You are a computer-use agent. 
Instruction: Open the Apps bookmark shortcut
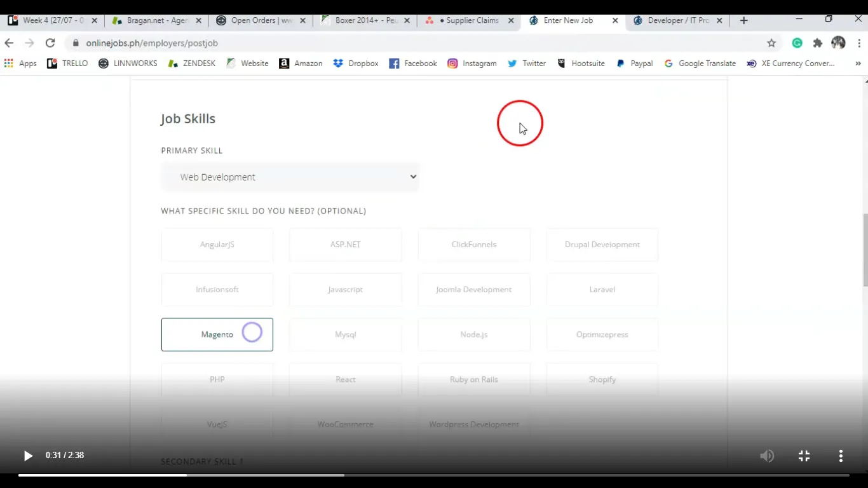(20, 64)
